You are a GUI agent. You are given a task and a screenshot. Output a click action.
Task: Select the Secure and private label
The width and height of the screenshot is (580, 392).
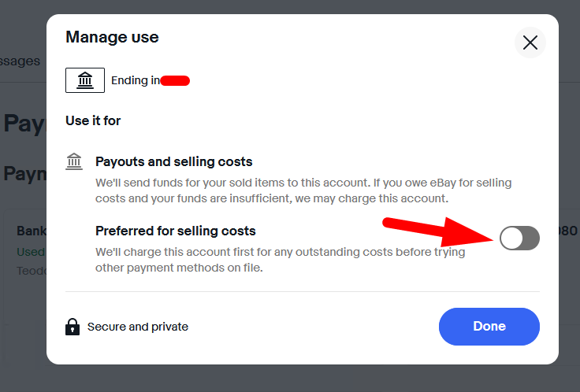click(138, 327)
